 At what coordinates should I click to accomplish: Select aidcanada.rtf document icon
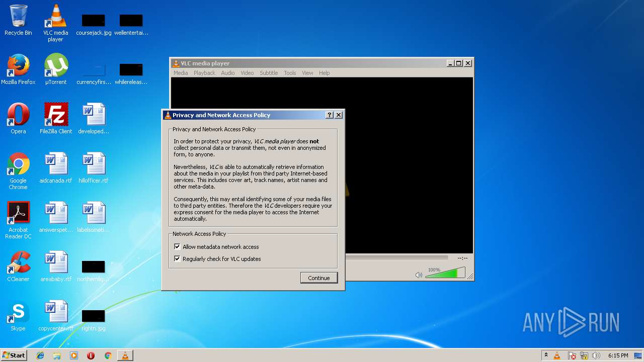(55, 168)
